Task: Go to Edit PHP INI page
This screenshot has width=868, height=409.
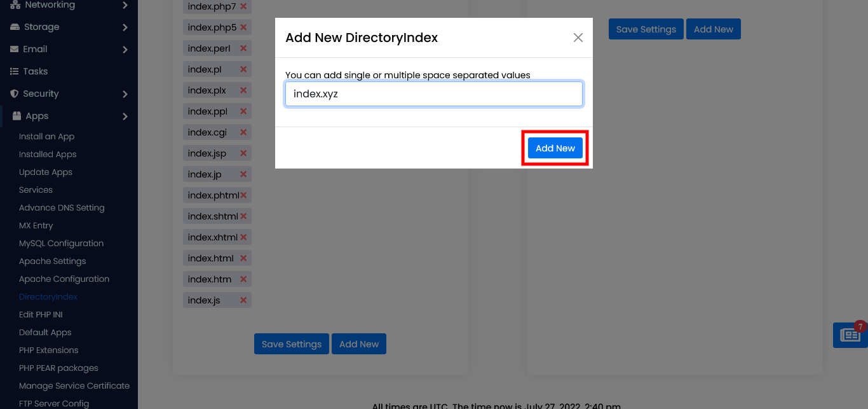Action: pyautogui.click(x=41, y=314)
